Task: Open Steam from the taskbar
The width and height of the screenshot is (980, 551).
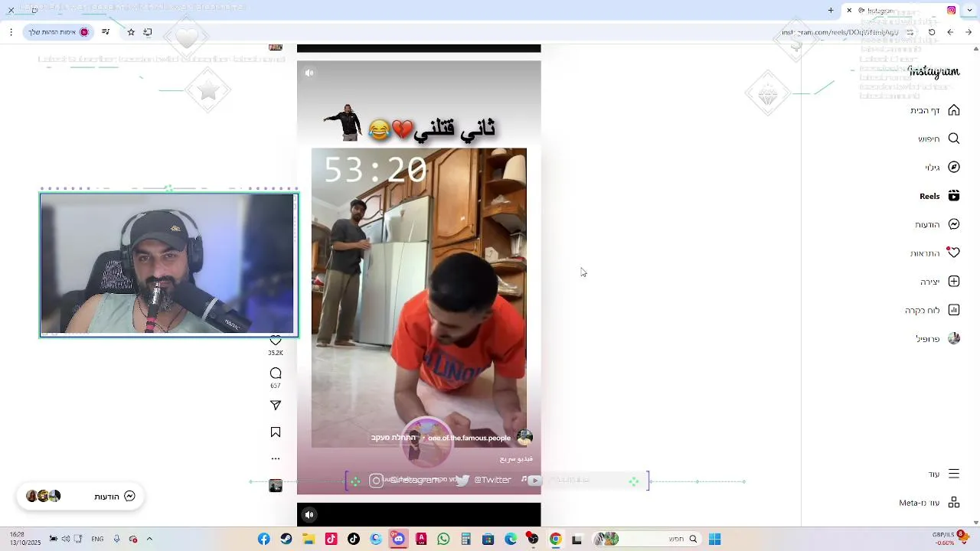Action: pos(286,540)
